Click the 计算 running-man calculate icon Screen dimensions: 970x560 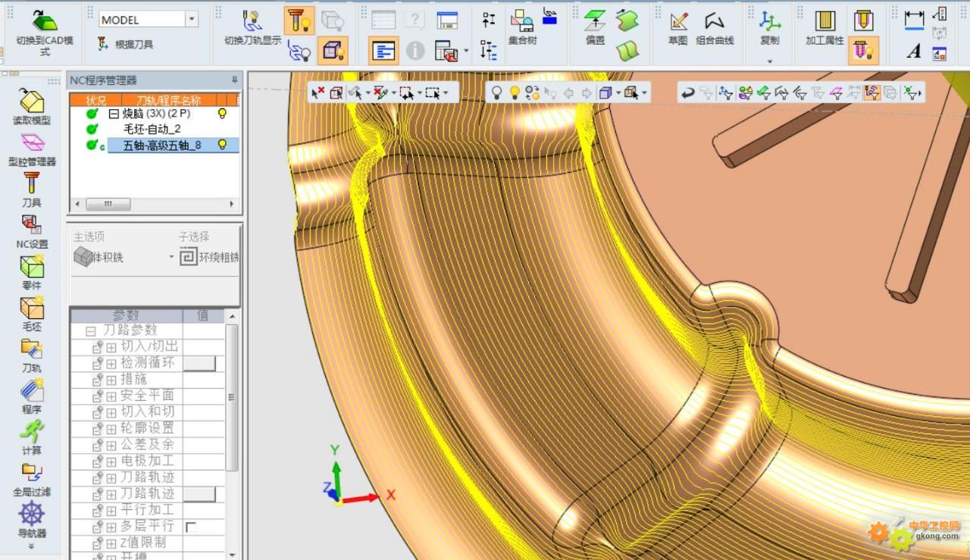coord(31,432)
